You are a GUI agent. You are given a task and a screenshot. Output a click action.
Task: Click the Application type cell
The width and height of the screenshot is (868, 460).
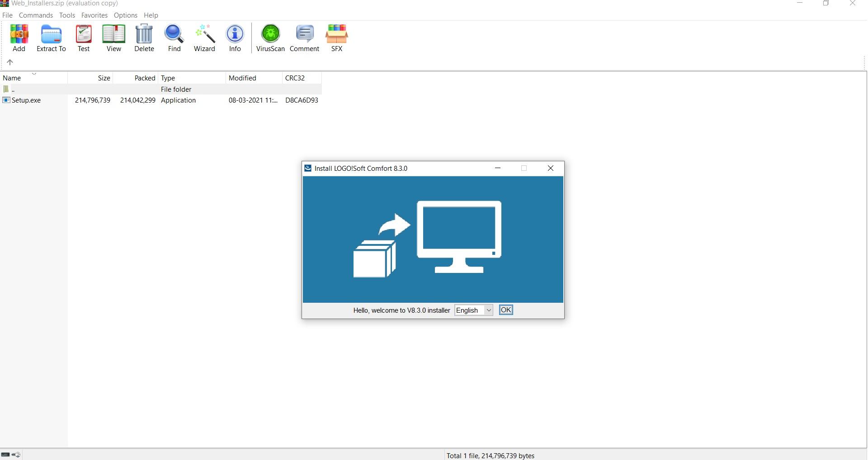tap(179, 100)
